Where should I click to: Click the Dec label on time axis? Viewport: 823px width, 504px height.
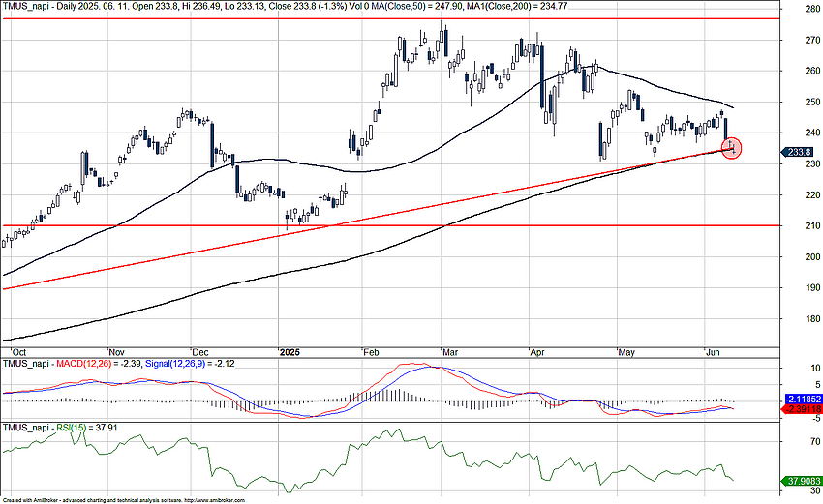(200, 352)
